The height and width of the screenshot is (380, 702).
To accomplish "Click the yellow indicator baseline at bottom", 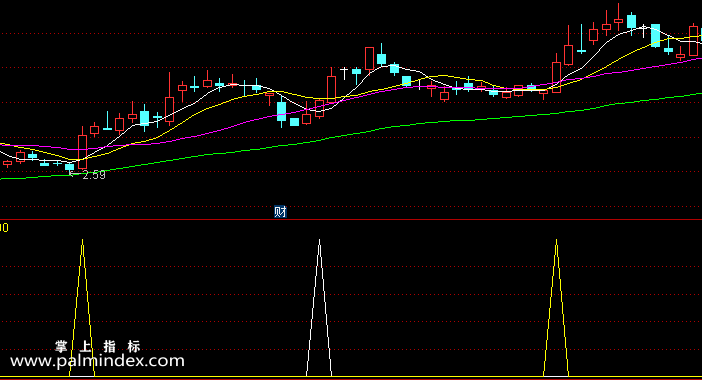I will pos(351,377).
